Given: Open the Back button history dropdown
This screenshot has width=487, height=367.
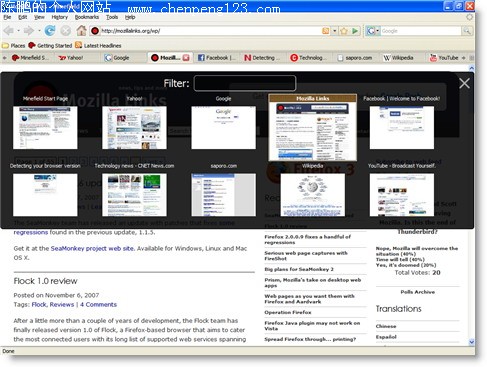Looking at the screenshot, I should [x=18, y=31].
